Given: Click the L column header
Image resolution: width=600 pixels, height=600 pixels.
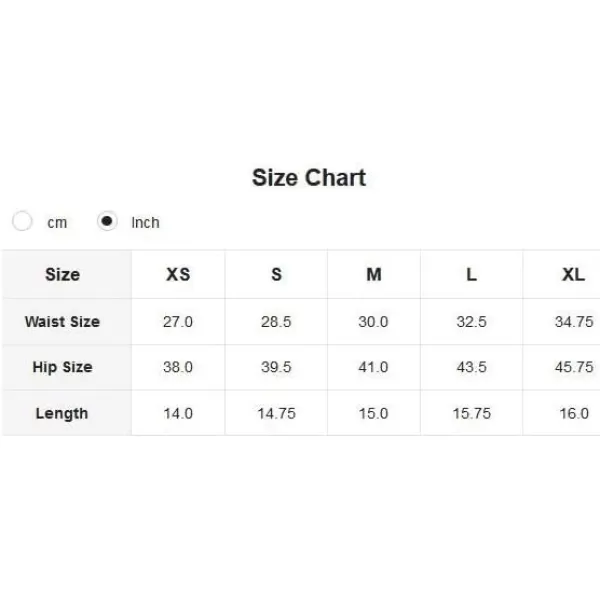Looking at the screenshot, I should click(471, 274).
